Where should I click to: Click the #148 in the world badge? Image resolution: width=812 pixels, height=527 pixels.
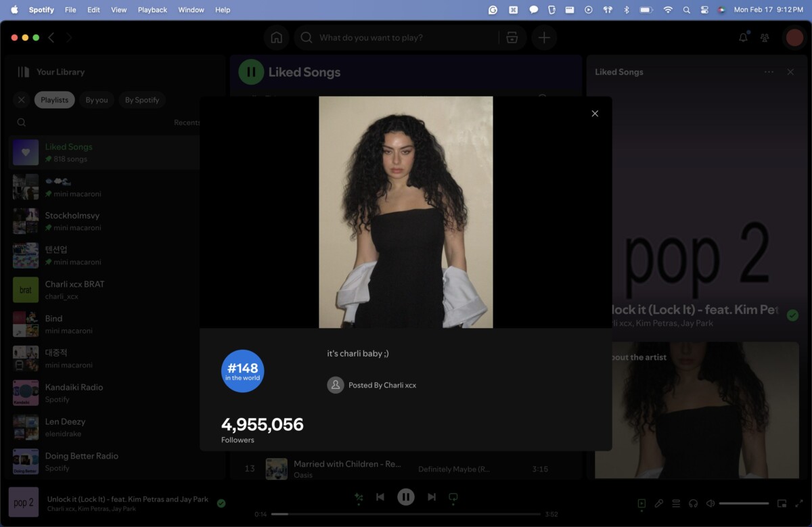[x=242, y=371]
